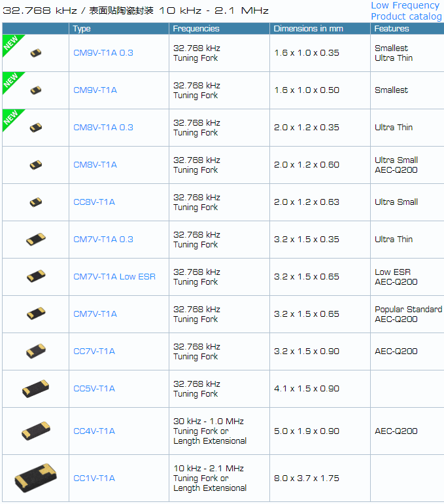This screenshot has width=444, height=504.
Task: Click the CC7V-T1A crystal image
Action: (36, 351)
